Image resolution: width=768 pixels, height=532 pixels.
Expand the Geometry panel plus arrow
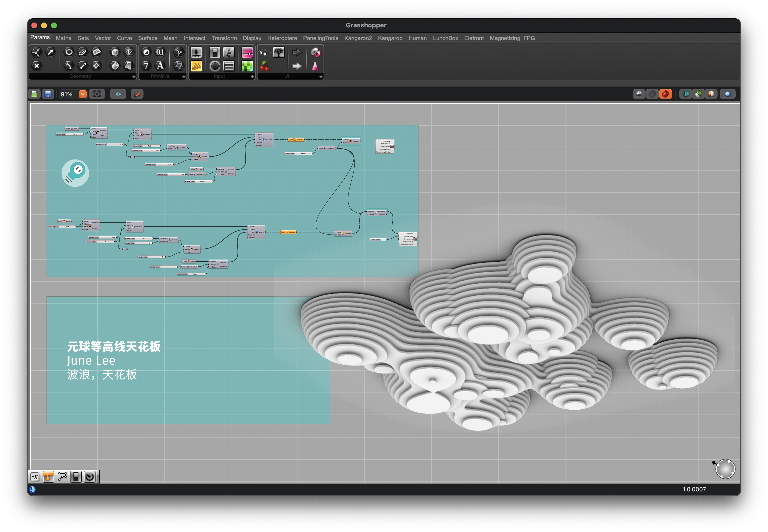coord(134,77)
